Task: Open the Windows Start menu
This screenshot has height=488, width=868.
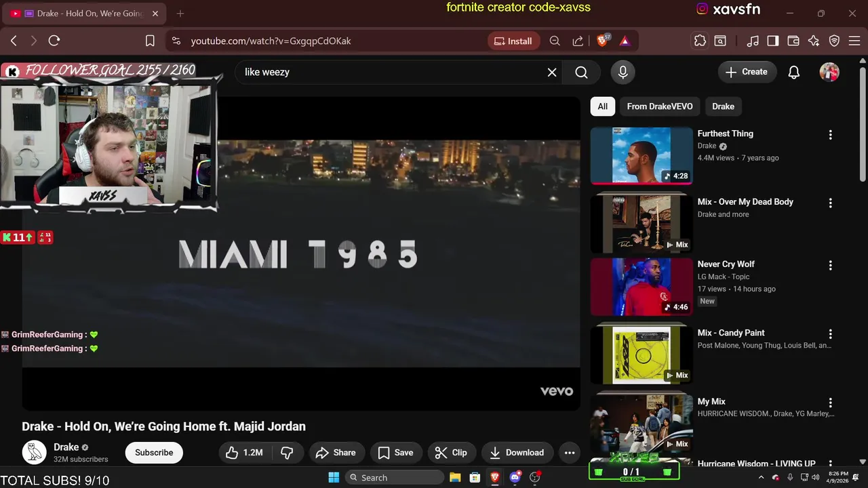Action: pos(334,477)
